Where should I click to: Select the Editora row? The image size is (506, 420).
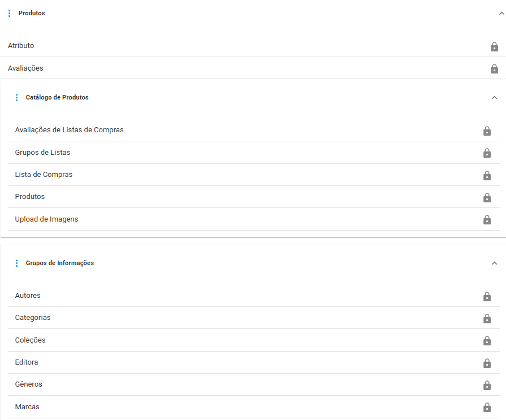click(x=254, y=362)
